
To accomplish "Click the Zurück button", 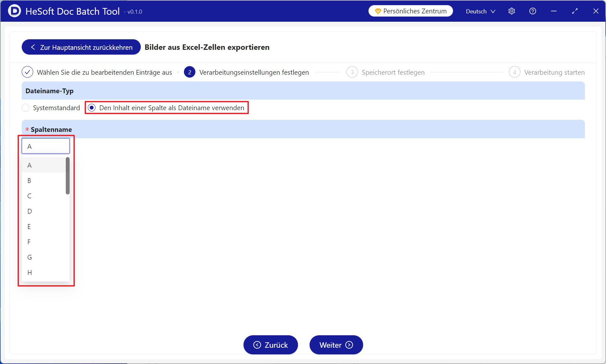I will (x=271, y=345).
